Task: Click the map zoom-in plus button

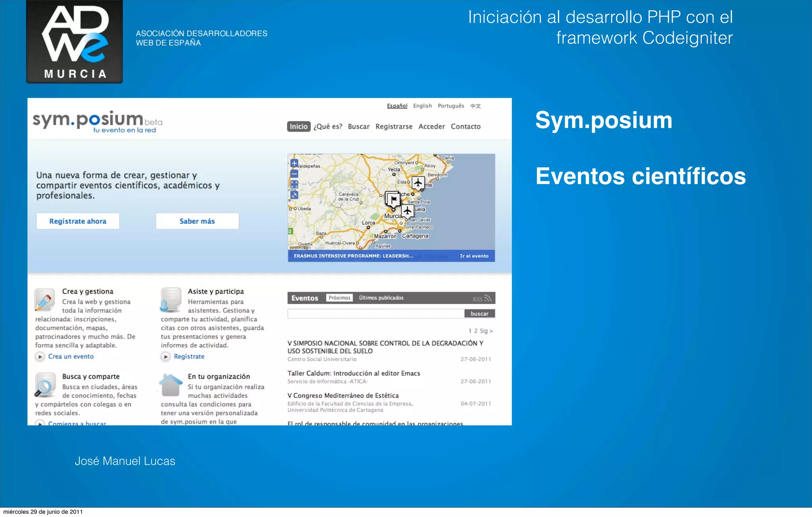Action: coord(294,163)
